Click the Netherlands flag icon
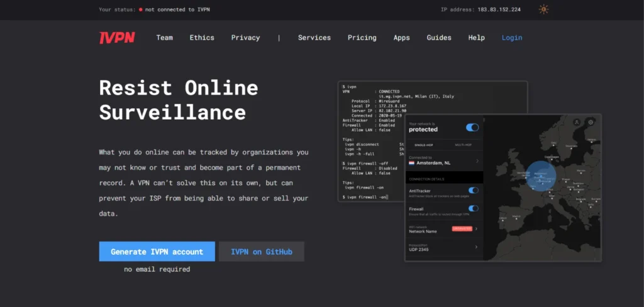 point(411,163)
